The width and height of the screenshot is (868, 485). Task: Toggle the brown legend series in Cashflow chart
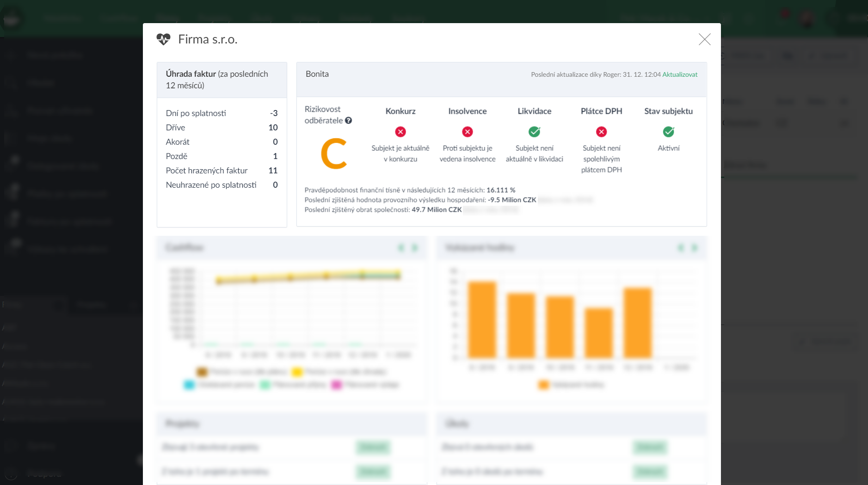(202, 372)
